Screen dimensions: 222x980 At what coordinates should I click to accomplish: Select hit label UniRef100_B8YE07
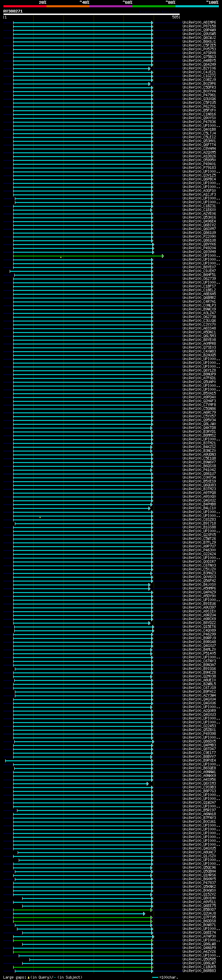199,267
